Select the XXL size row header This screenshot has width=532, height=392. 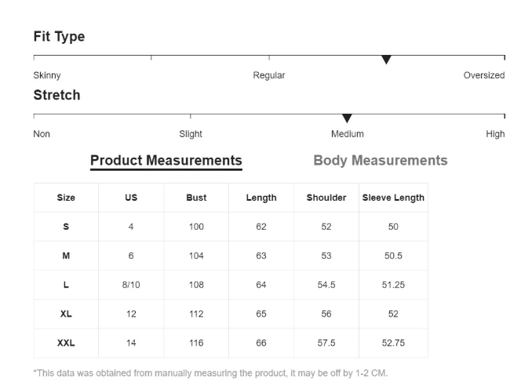[66, 343]
